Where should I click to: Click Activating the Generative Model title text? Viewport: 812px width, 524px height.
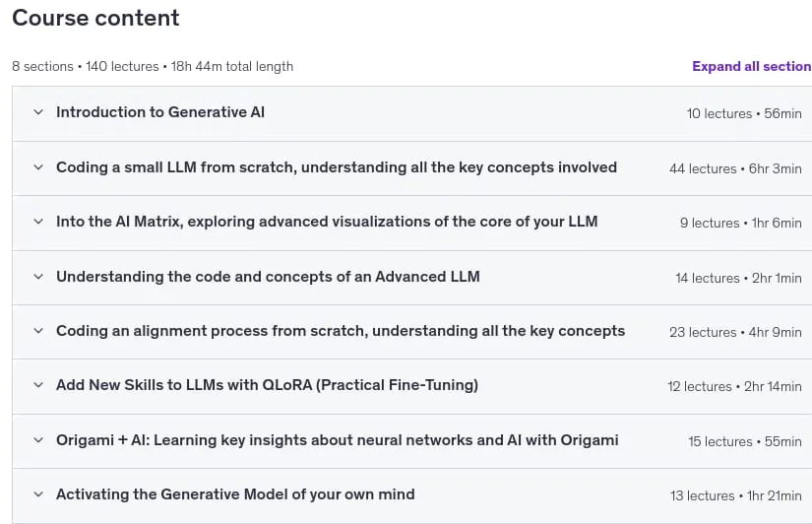pos(235,494)
